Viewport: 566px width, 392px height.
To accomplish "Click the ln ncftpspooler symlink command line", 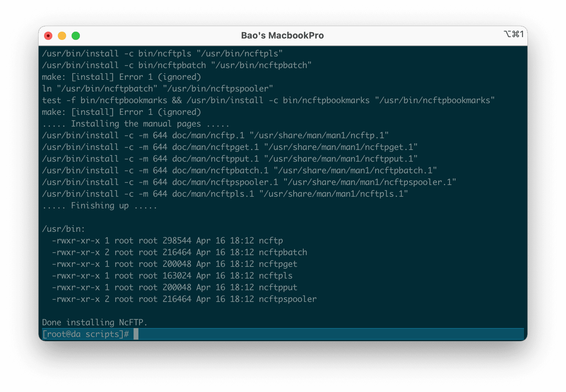I will [157, 88].
